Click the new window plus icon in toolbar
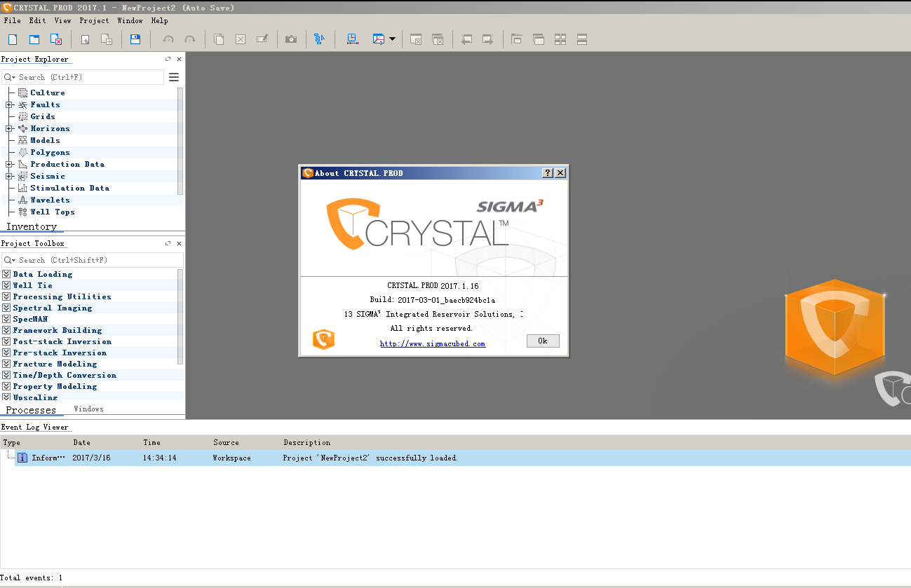911x588 pixels. coord(85,39)
